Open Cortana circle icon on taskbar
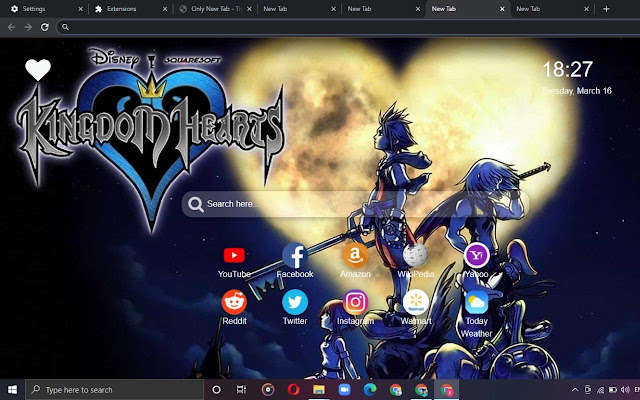 pos(216,390)
